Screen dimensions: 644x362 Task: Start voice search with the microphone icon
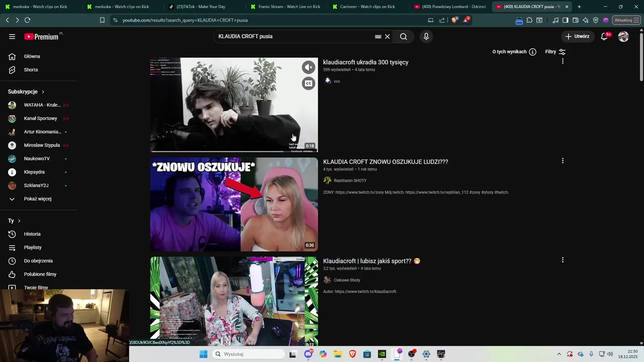coord(426,36)
